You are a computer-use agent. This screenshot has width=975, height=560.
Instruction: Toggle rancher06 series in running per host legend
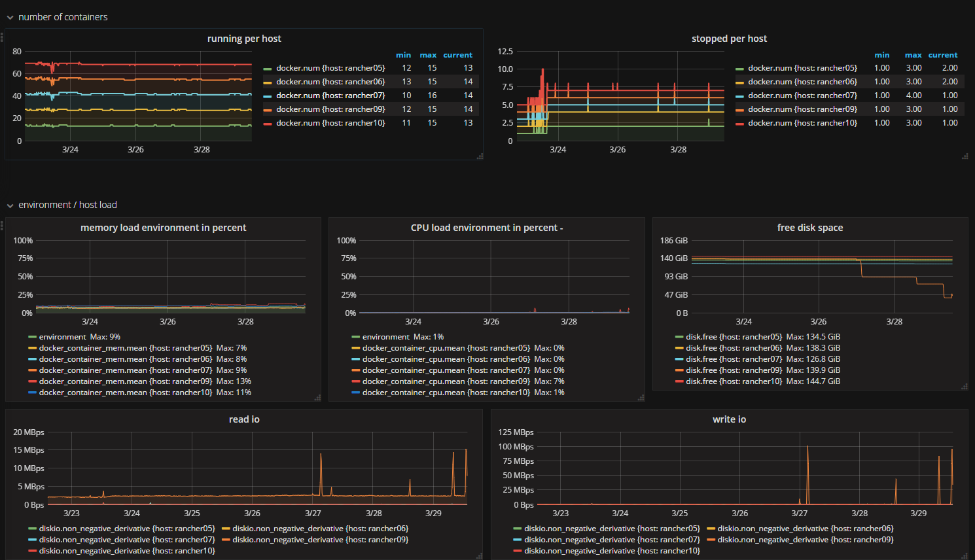[330, 82]
